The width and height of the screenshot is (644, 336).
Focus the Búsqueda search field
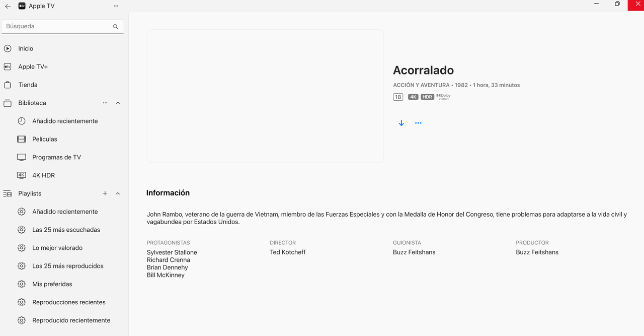pyautogui.click(x=63, y=26)
